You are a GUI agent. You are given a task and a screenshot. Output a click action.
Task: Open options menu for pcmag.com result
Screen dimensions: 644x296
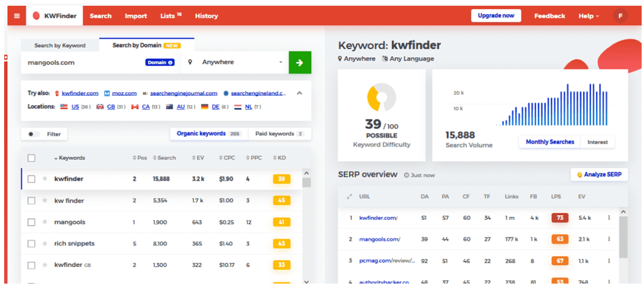(609, 261)
